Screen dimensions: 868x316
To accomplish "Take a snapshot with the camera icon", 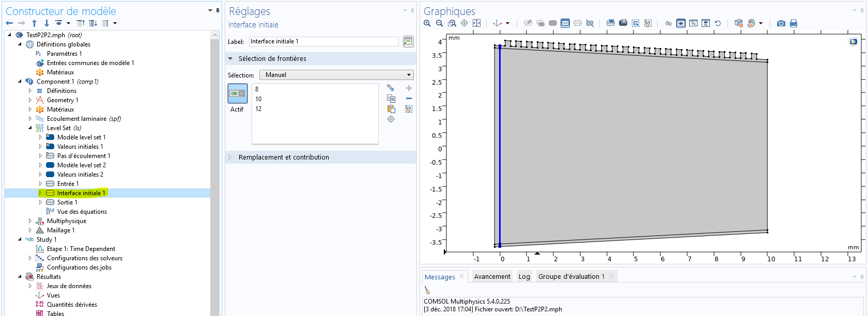I will 781,23.
